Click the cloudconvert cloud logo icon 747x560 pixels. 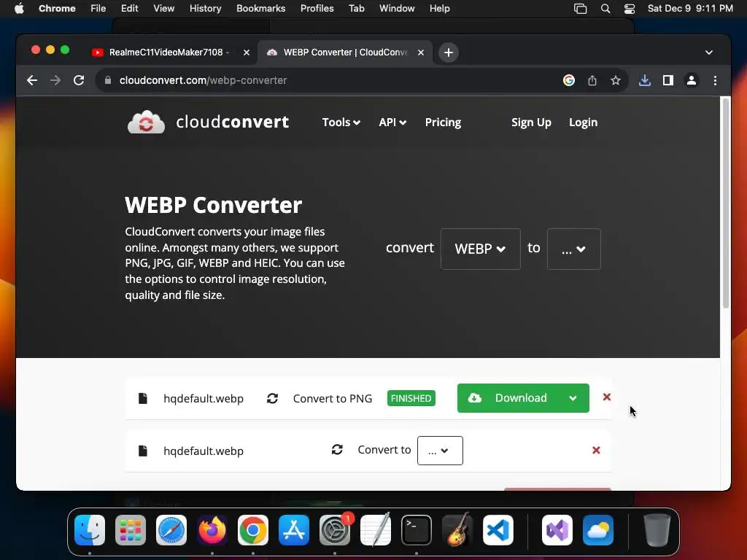coord(146,122)
